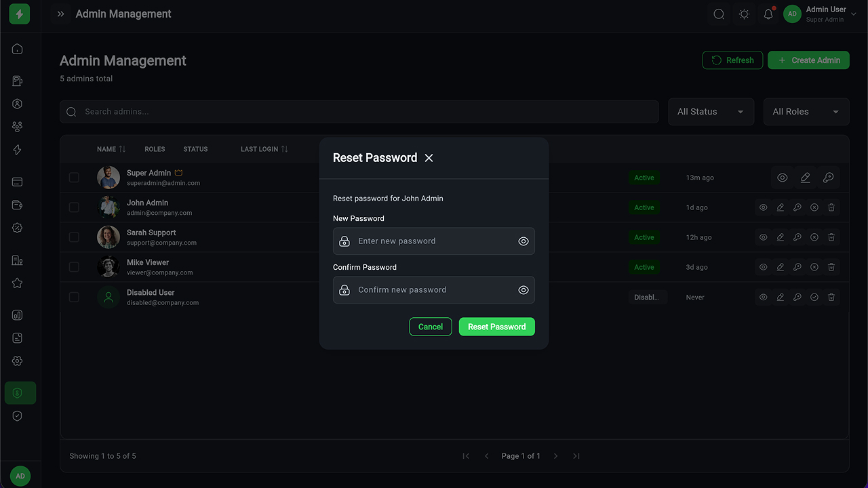Select the John Admin row checkbox
The height and width of the screenshot is (488, 868).
[74, 207]
